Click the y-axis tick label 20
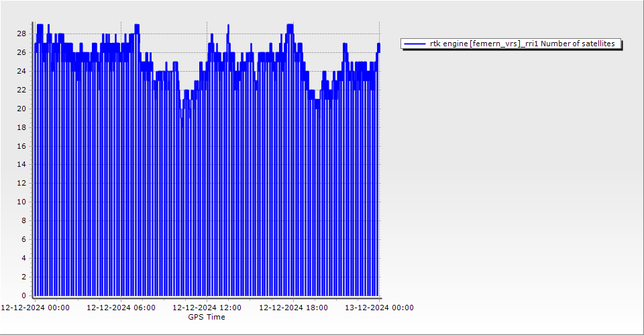The height and width of the screenshot is (335, 644). (21, 109)
